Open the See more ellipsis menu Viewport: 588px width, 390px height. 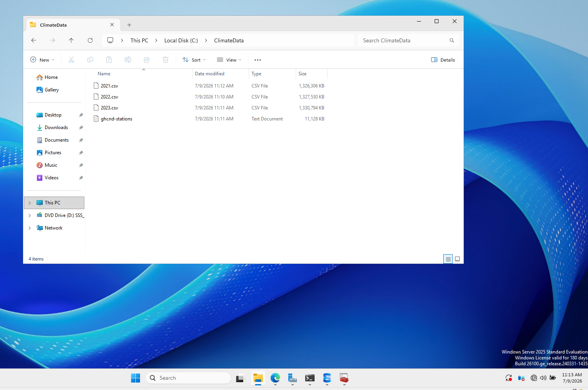[x=258, y=60]
